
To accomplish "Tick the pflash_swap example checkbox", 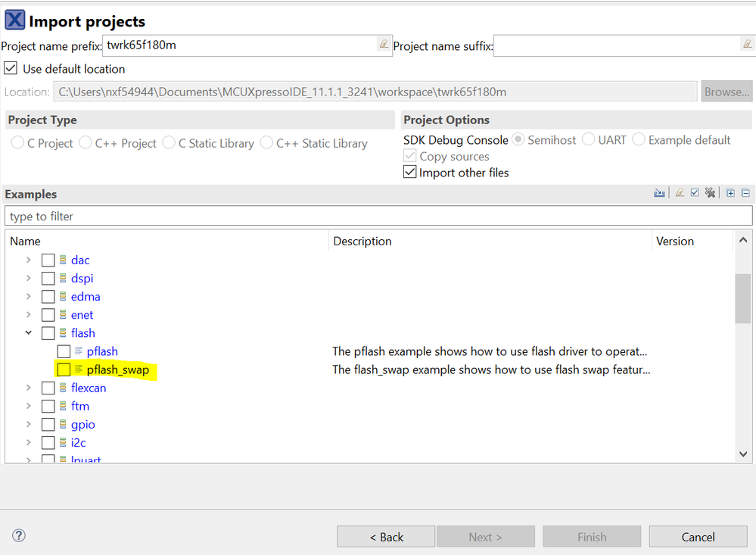I will pos(64,369).
